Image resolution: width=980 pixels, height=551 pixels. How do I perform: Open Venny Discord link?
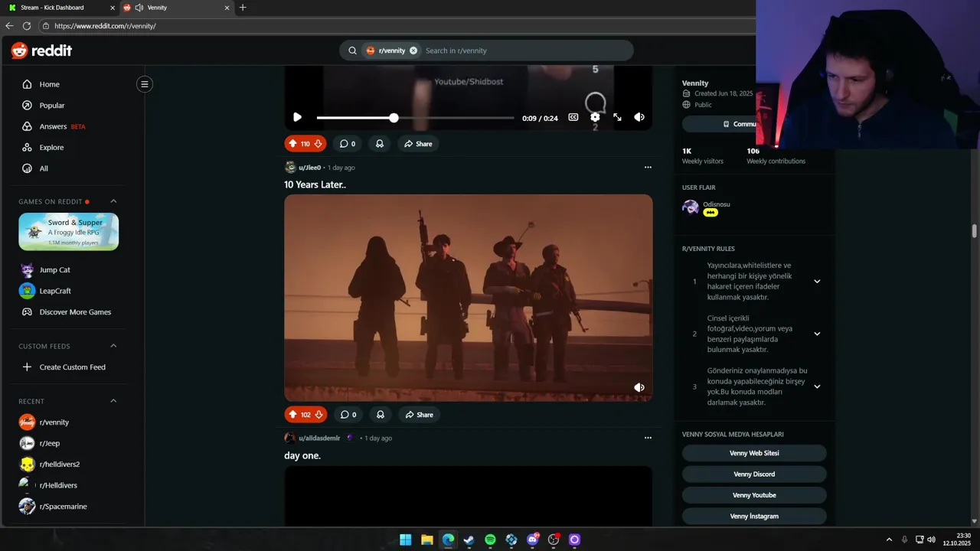(754, 474)
